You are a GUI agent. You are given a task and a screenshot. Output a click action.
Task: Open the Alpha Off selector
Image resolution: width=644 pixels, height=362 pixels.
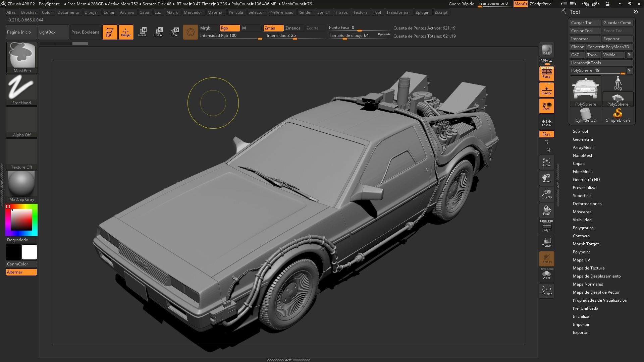(22, 122)
